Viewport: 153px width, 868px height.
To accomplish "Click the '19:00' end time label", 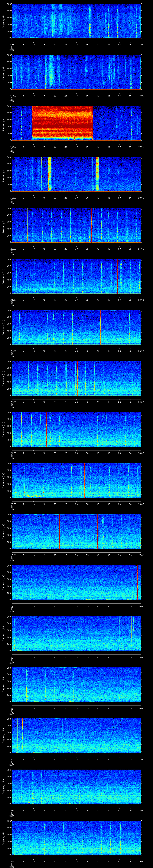I will pos(141,147).
